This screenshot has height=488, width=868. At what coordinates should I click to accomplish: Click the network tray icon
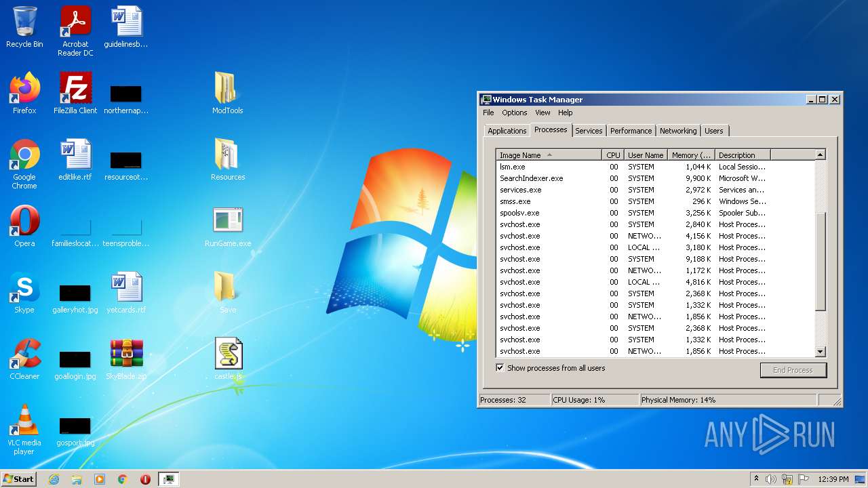(787, 479)
